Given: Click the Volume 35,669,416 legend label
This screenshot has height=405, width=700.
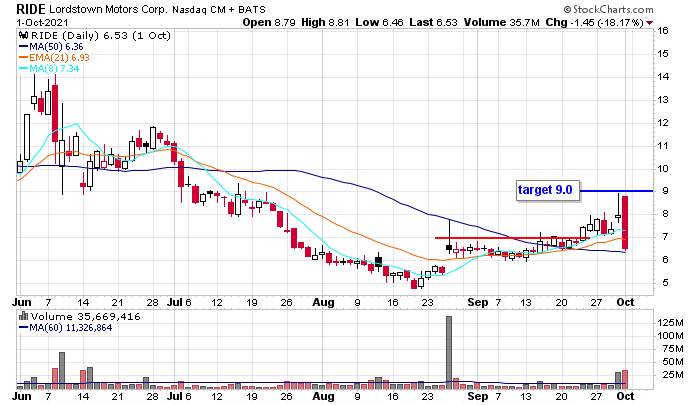Looking at the screenshot, I should pyautogui.click(x=85, y=317).
